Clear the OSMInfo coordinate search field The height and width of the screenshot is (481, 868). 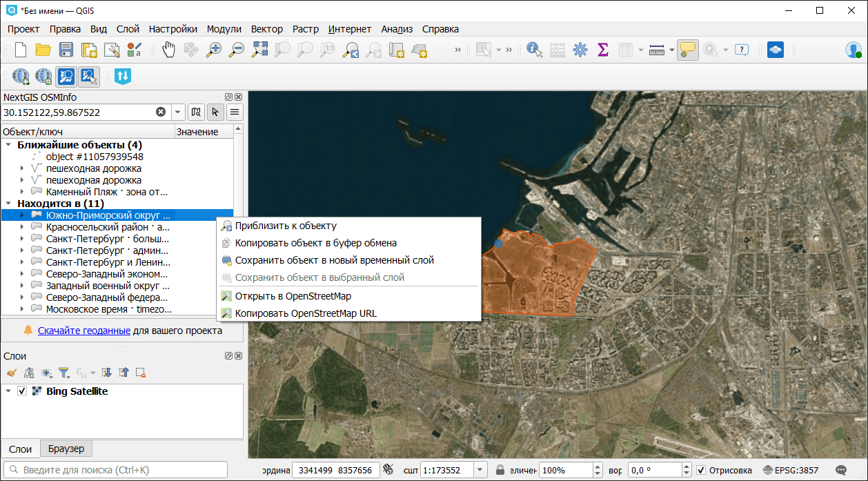click(161, 112)
